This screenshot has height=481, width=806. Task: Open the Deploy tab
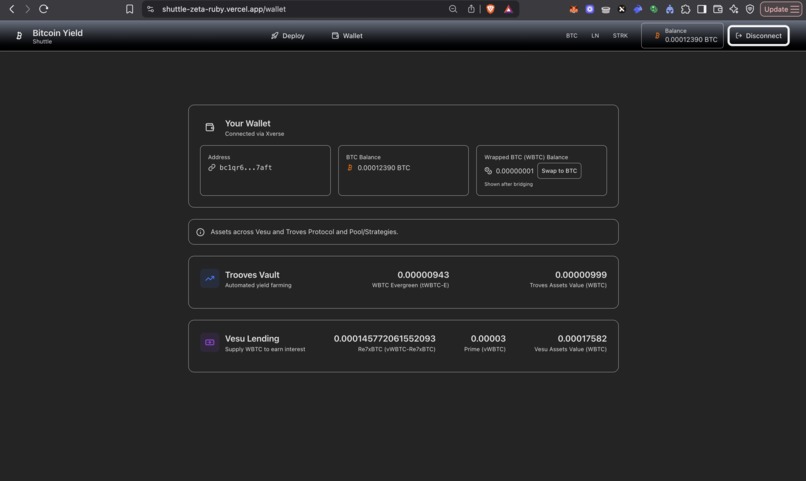(288, 35)
